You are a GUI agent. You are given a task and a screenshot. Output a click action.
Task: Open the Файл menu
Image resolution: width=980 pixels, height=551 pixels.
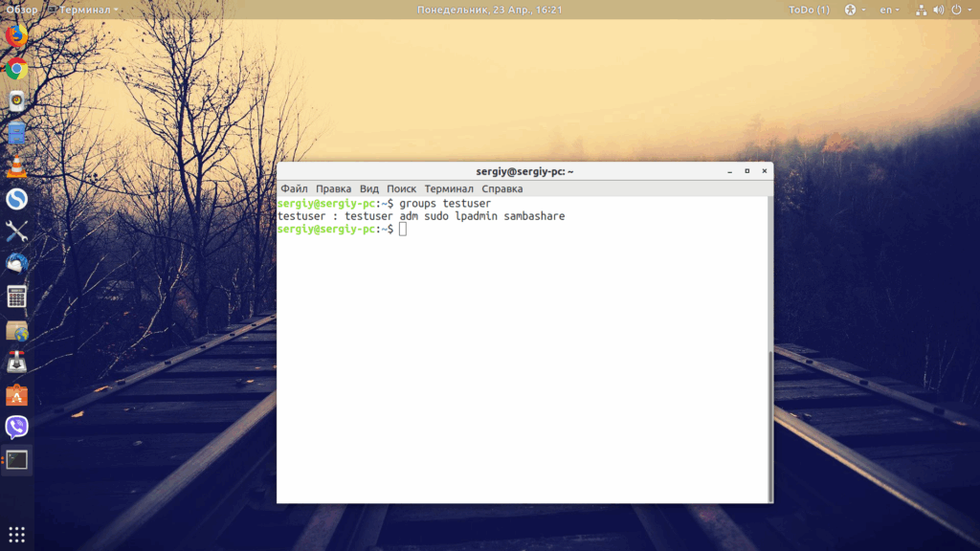294,188
